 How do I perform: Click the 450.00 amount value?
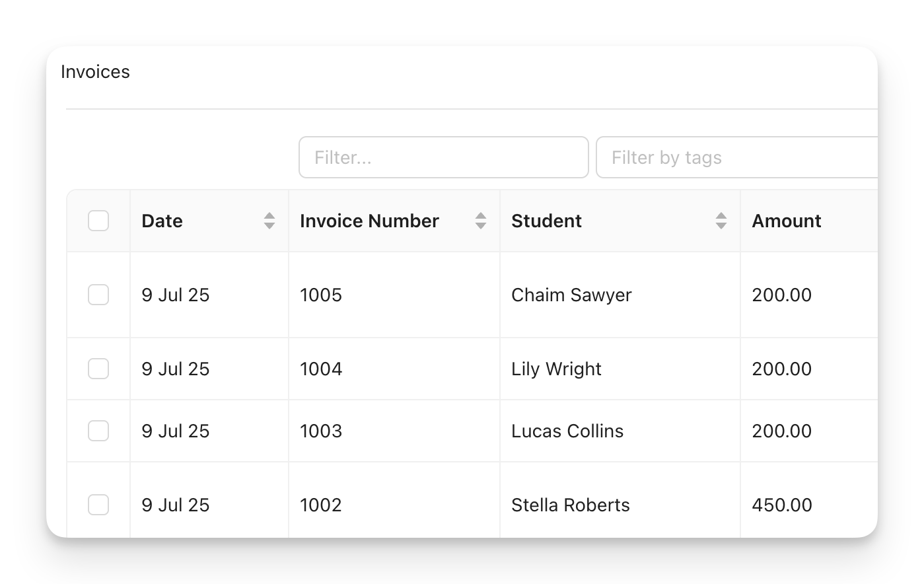[x=782, y=505]
